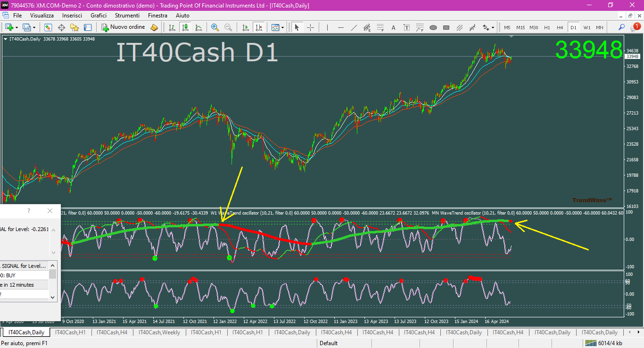The height and width of the screenshot is (348, 644).
Task: Select the Andrews pitchfork tool
Action: pyautogui.click(x=472, y=27)
